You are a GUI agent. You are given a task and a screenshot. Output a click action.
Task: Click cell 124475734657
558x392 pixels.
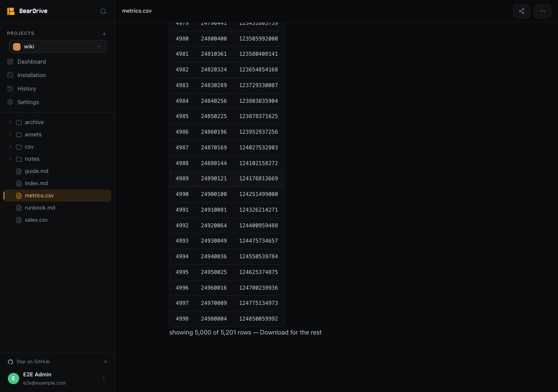[x=259, y=241]
